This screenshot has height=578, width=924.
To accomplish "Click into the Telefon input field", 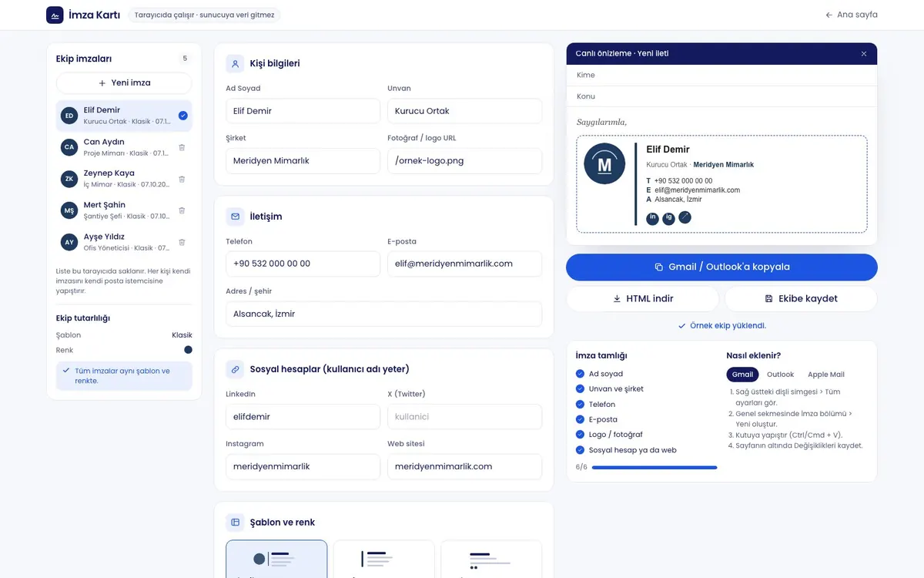I will pos(303,264).
